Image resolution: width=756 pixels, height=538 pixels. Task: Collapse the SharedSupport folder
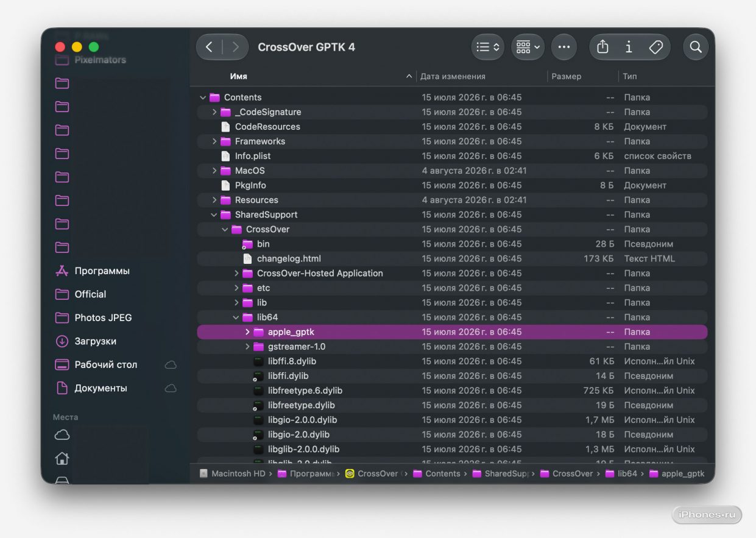point(214,214)
